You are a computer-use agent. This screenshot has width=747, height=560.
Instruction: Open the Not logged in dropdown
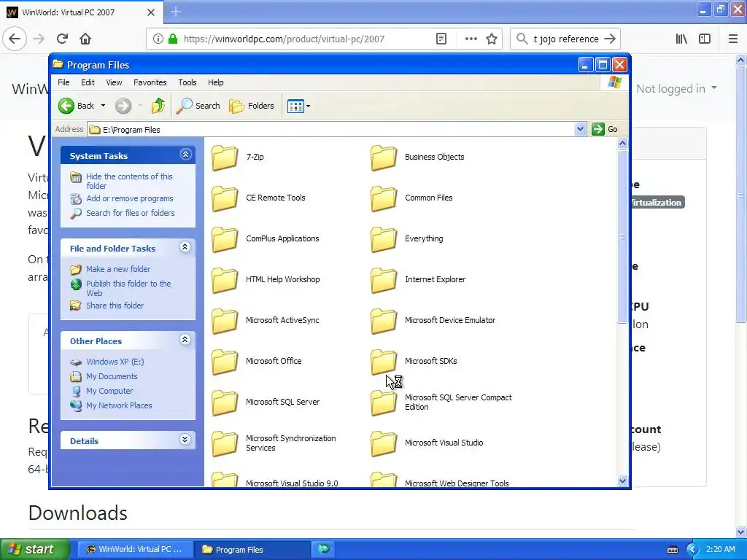point(676,88)
